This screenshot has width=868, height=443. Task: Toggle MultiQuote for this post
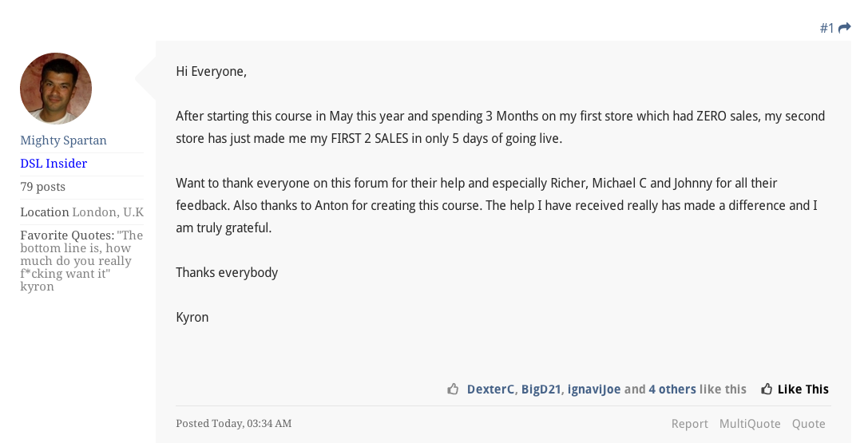click(x=750, y=424)
